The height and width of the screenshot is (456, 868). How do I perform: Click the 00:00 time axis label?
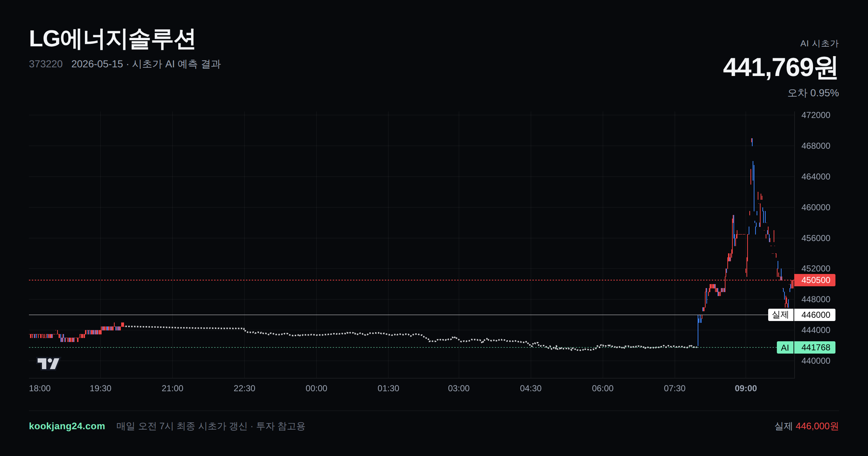point(316,388)
